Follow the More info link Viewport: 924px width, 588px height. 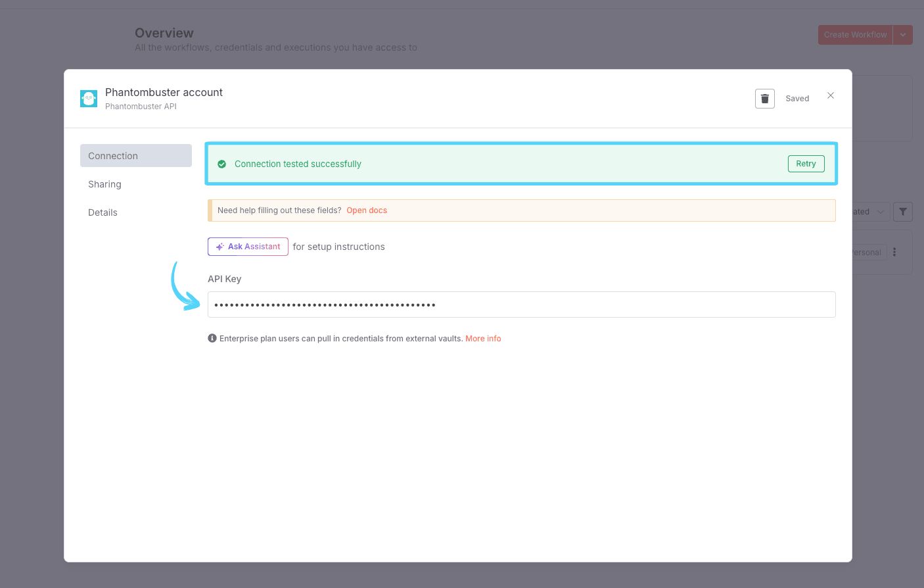483,339
